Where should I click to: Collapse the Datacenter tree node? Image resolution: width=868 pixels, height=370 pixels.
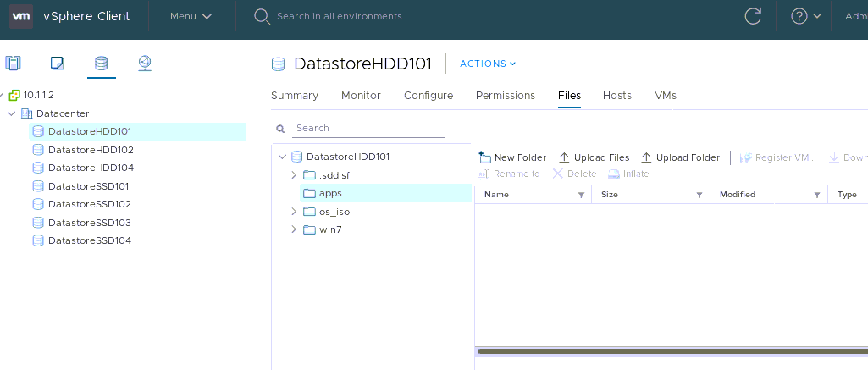pos(12,113)
